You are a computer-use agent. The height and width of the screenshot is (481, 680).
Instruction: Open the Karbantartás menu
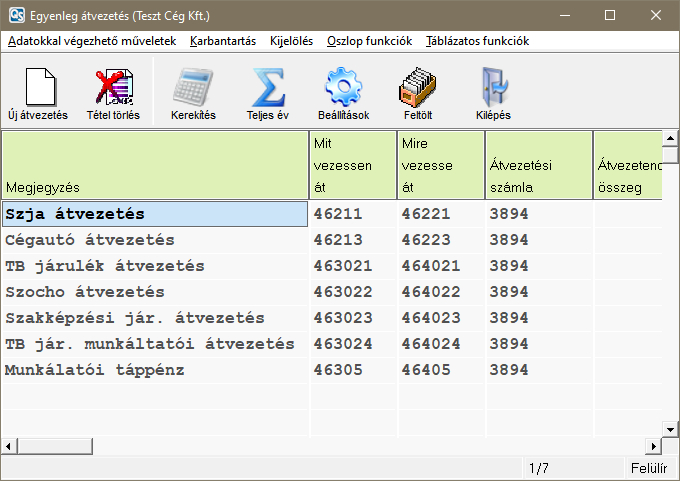click(x=223, y=41)
